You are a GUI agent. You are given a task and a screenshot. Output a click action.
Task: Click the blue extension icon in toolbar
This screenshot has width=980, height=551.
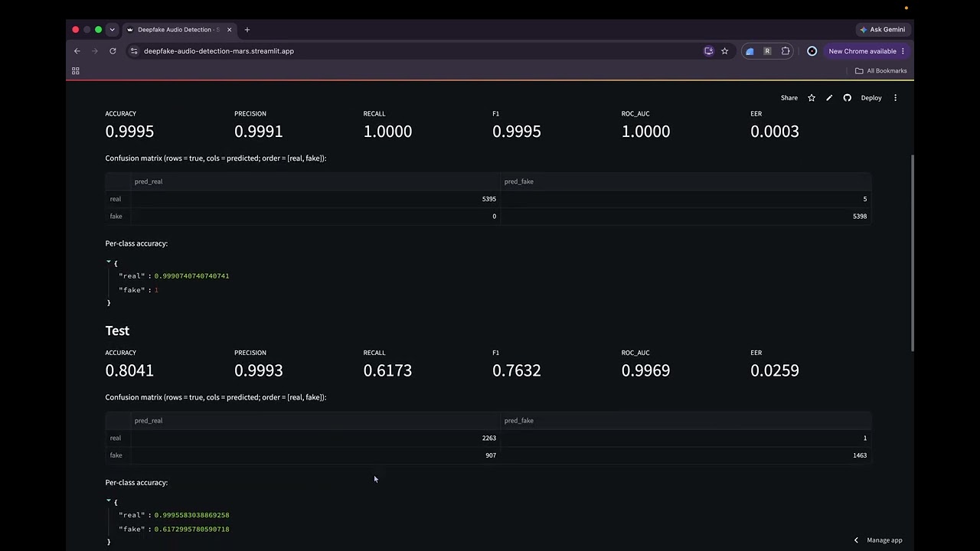pos(750,51)
